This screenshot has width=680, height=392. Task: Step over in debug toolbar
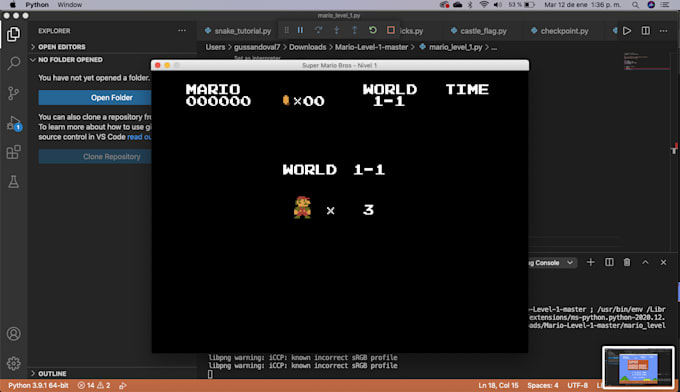318,30
